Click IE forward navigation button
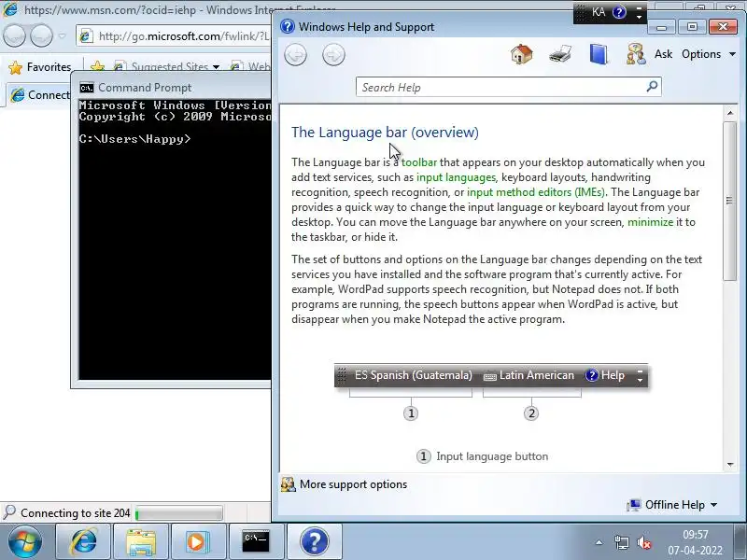The image size is (747, 560). (x=41, y=35)
